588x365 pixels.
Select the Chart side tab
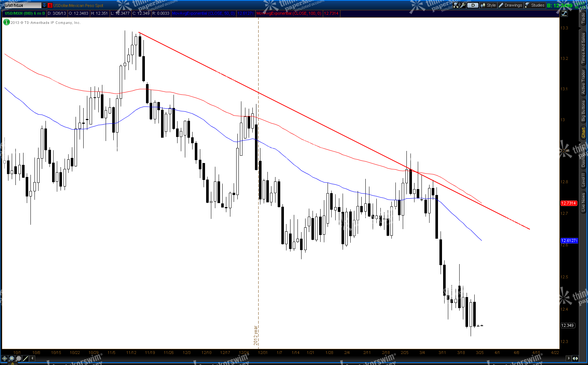click(x=583, y=133)
